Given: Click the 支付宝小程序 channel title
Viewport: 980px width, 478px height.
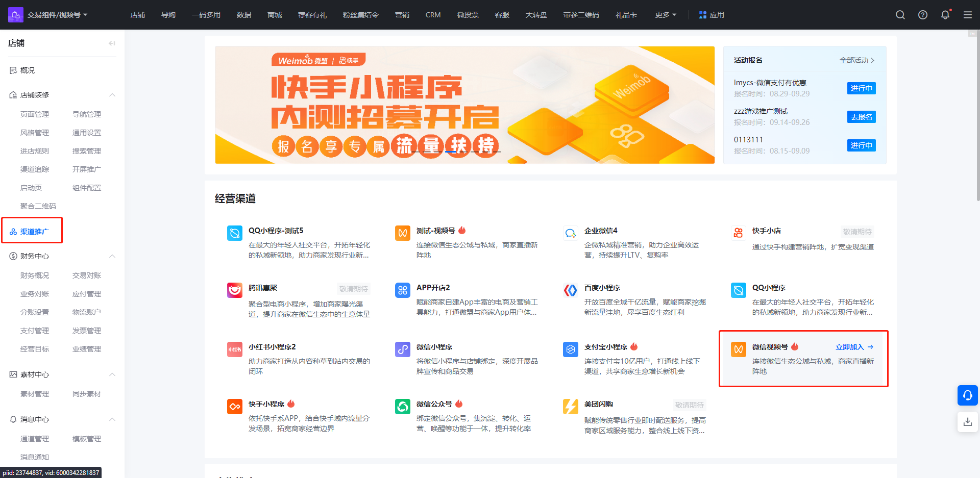Looking at the screenshot, I should [606, 347].
